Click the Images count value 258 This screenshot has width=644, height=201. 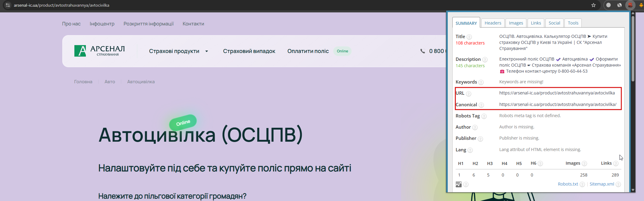(584, 175)
